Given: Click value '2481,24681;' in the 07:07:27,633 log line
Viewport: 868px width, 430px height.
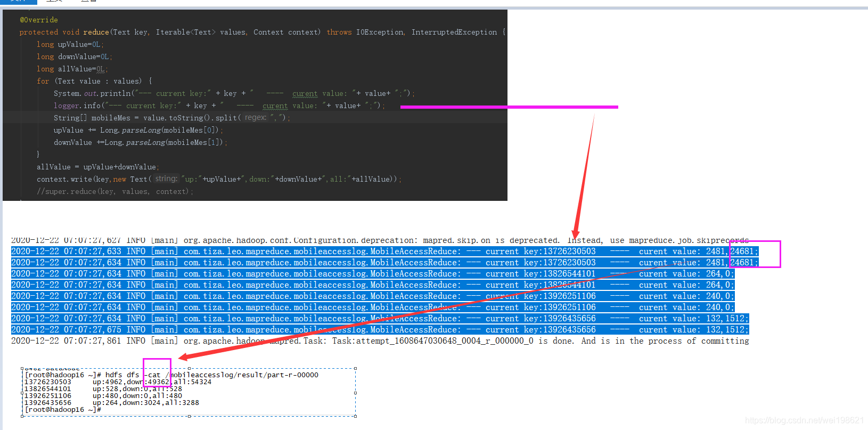Looking at the screenshot, I should point(732,251).
